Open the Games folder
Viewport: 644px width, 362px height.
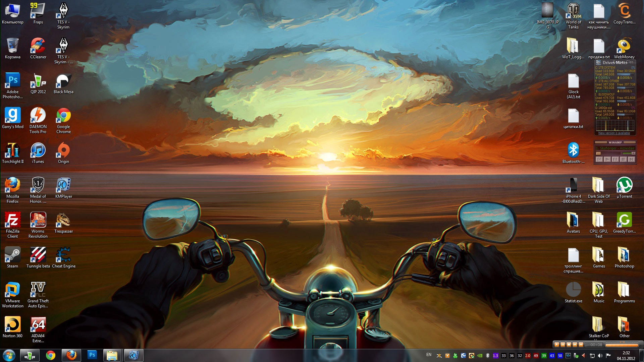click(599, 257)
